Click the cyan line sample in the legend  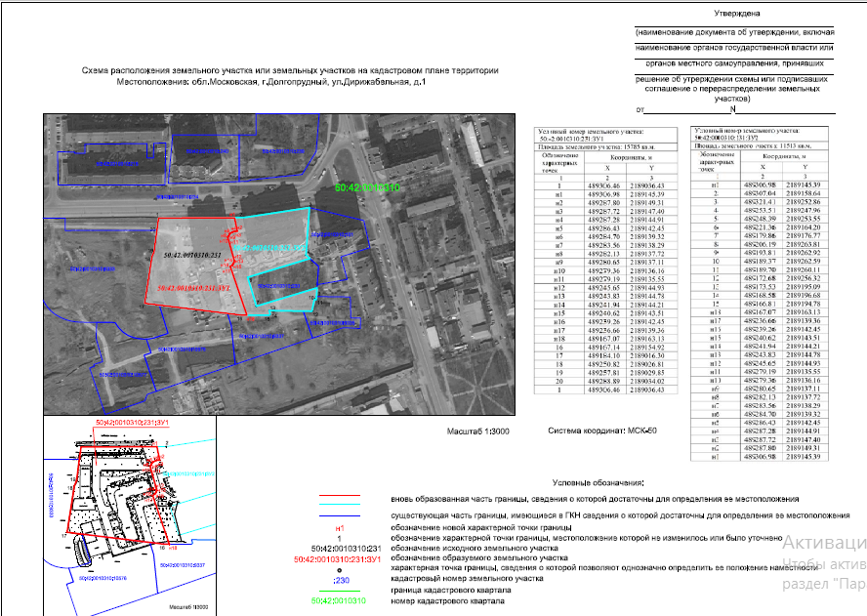[340, 505]
